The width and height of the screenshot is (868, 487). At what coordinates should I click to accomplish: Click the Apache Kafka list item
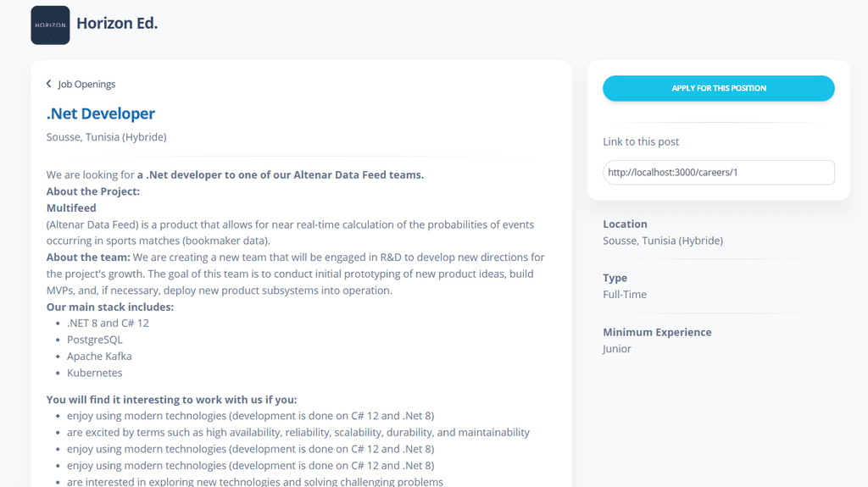[x=99, y=357]
